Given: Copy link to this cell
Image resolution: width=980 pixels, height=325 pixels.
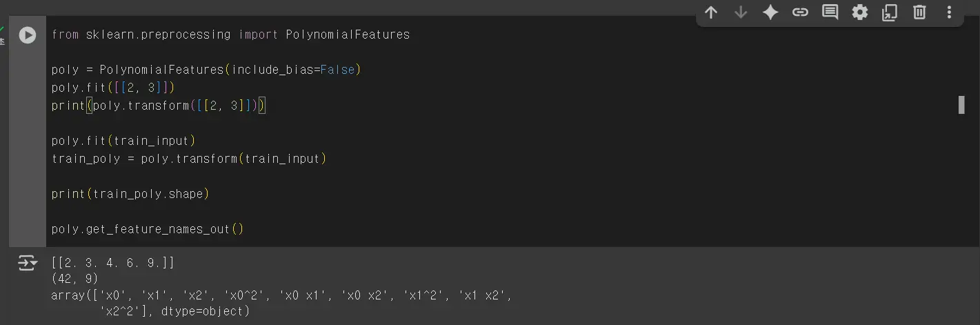Looking at the screenshot, I should [800, 12].
